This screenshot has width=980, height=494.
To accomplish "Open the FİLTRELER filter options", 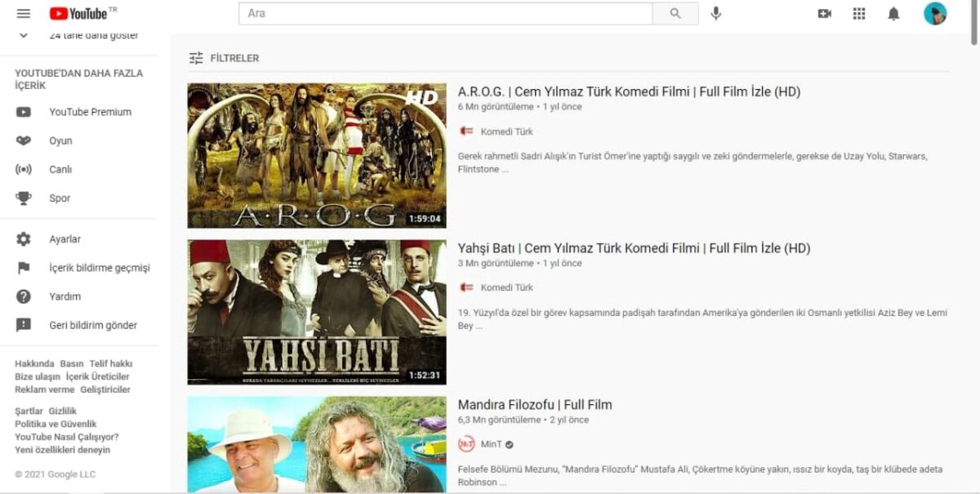I will (234, 58).
